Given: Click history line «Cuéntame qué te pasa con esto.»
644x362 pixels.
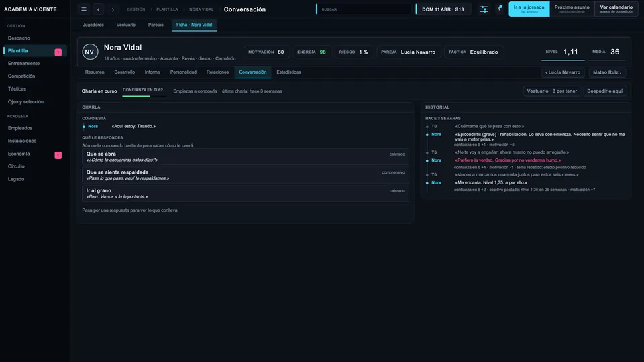Looking at the screenshot, I should click(489, 127).
